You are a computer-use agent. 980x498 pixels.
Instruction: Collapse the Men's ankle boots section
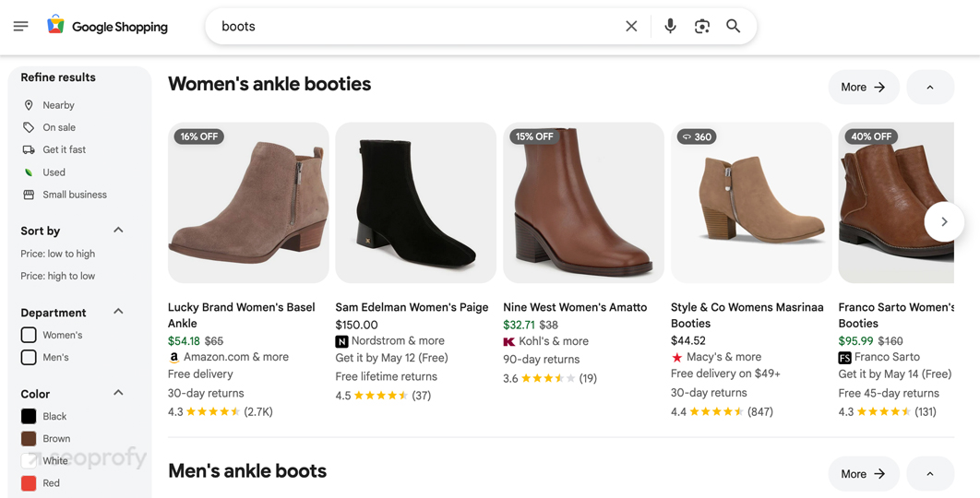pos(930,474)
